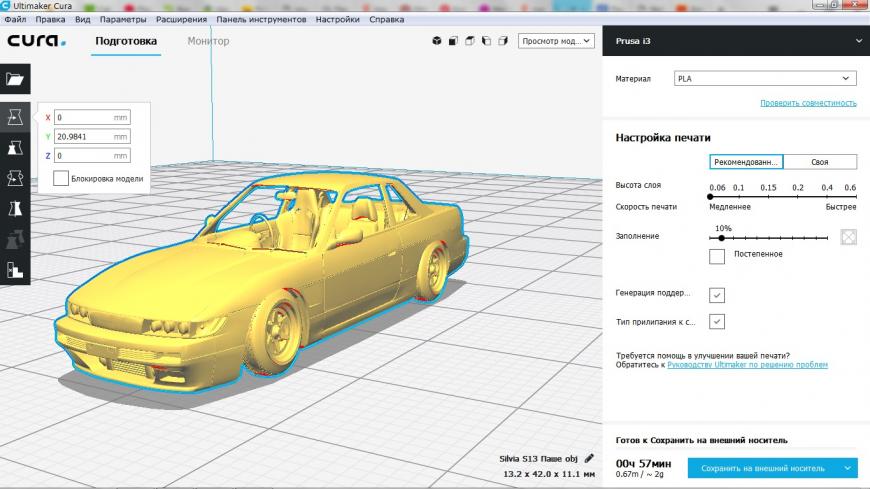Toggle Блокировка модели checkbox
This screenshot has width=870, height=489.
tap(61, 178)
